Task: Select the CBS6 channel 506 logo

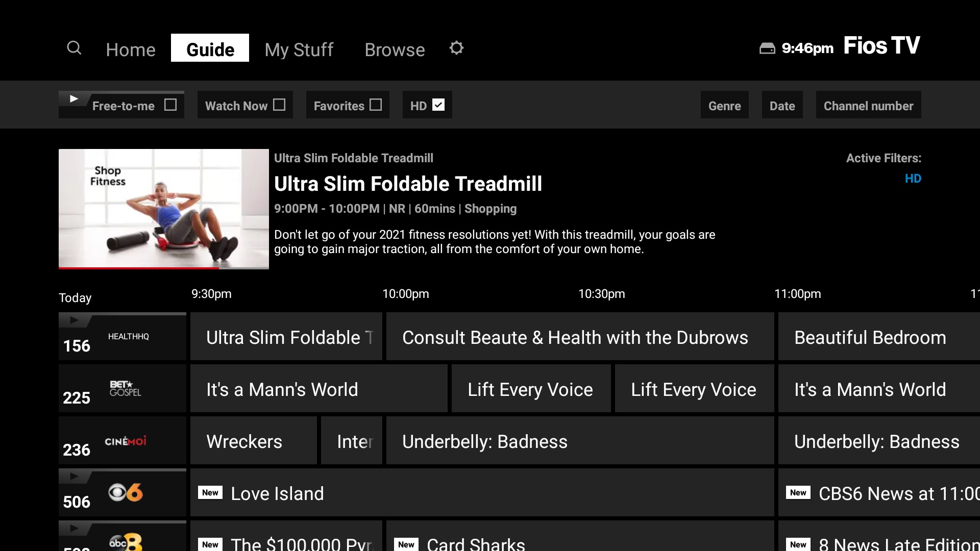Action: [x=126, y=492]
